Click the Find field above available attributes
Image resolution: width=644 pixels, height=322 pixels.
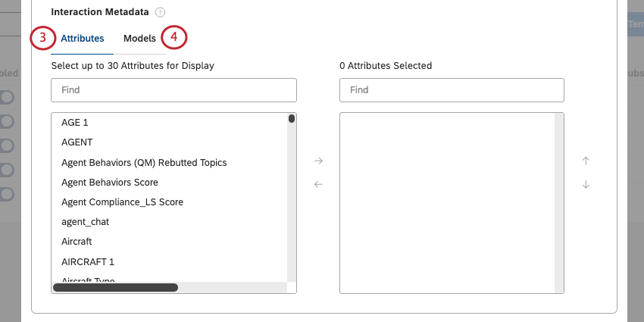pos(174,90)
